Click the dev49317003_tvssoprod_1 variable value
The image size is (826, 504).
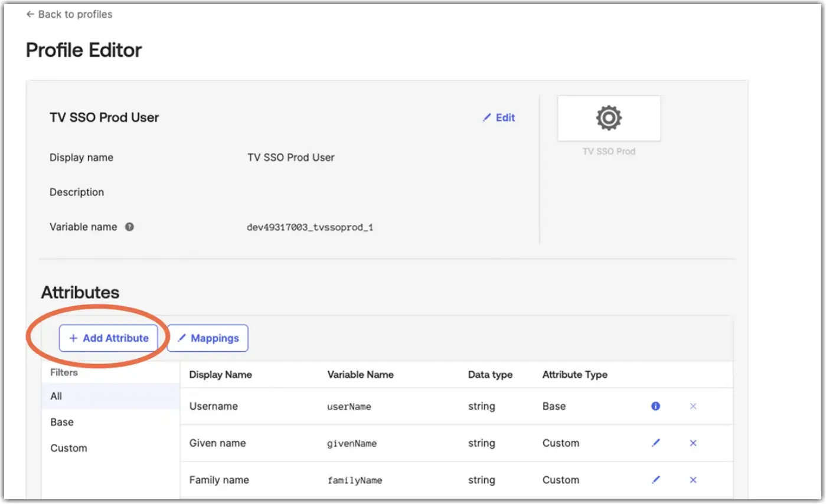tap(309, 227)
